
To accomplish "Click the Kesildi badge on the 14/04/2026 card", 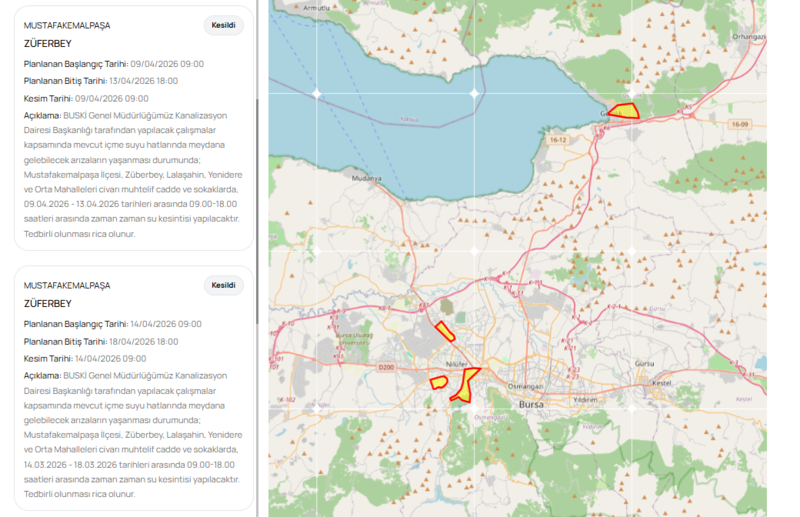I will (x=223, y=285).
